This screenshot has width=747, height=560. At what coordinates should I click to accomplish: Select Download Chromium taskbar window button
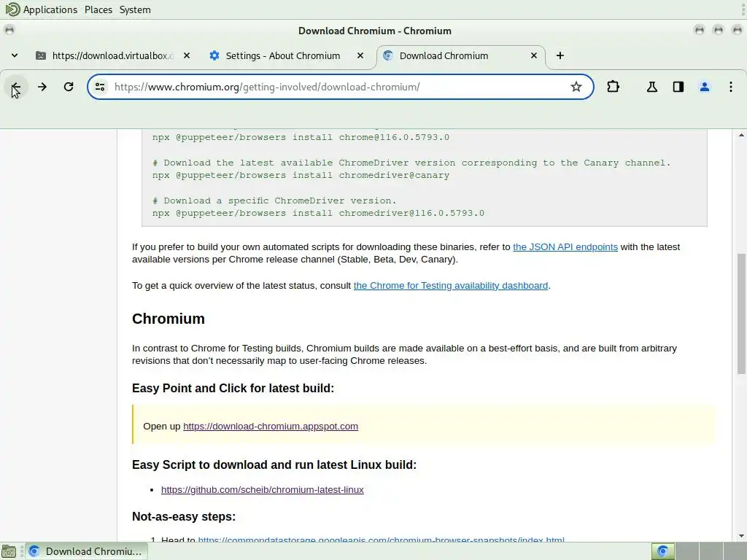pyautogui.click(x=87, y=551)
